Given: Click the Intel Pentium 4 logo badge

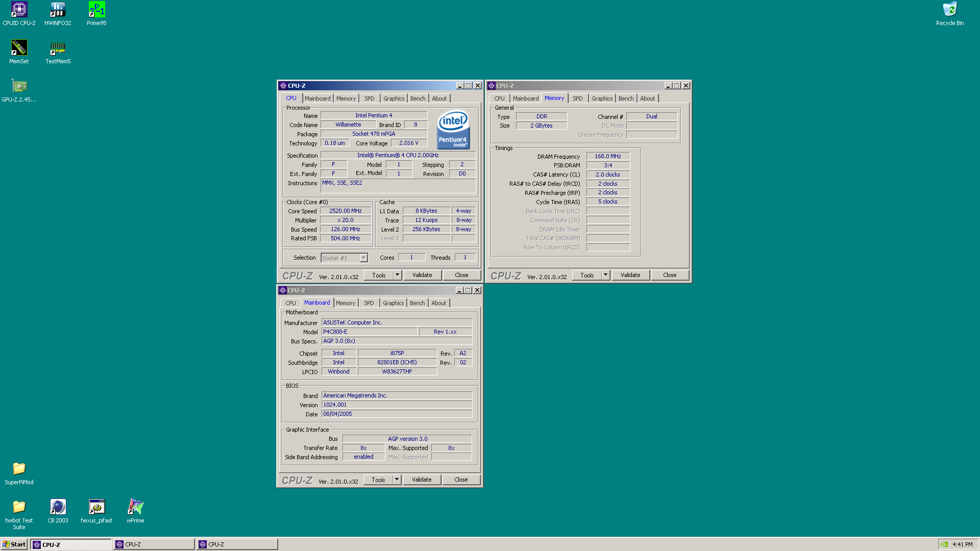Looking at the screenshot, I should pyautogui.click(x=453, y=130).
